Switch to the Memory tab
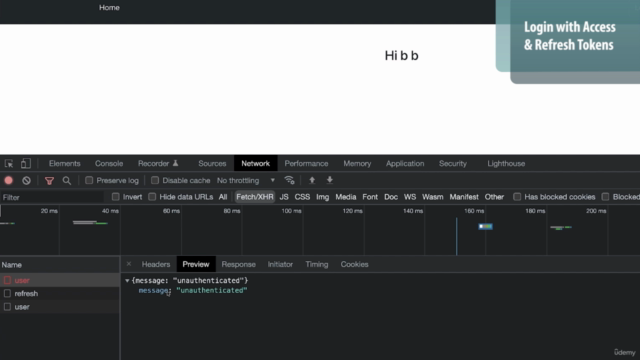 tap(357, 163)
